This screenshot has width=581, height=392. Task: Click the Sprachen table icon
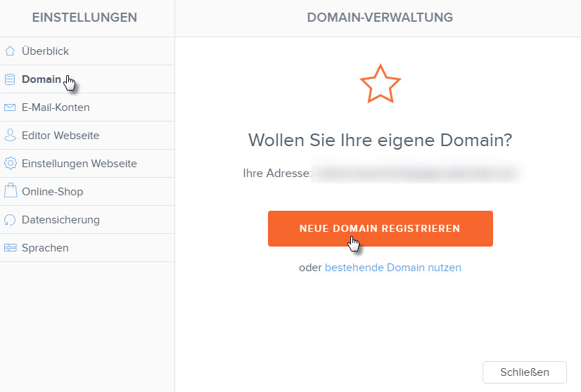11,248
